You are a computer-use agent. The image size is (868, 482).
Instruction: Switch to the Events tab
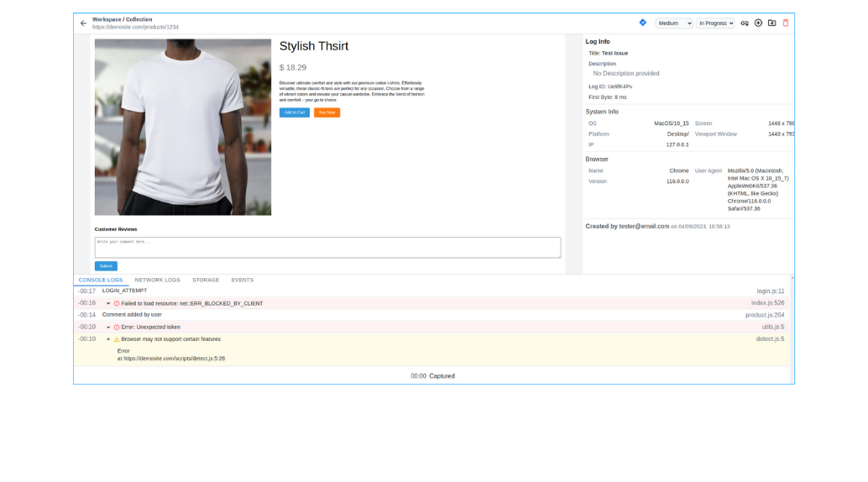(242, 280)
